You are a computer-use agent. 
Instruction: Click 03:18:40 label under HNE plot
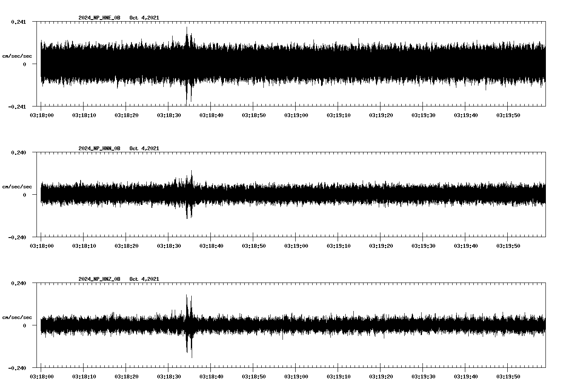pos(211,115)
